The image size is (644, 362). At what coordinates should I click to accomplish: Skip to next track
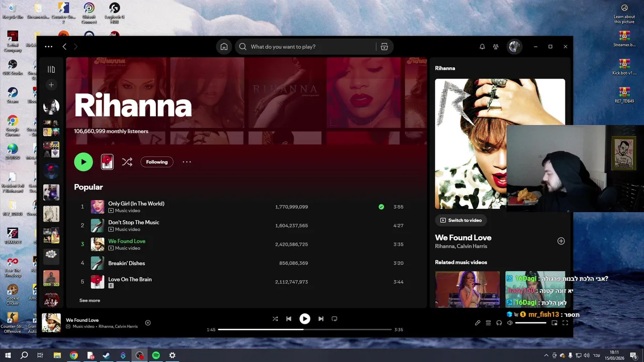pos(321,319)
